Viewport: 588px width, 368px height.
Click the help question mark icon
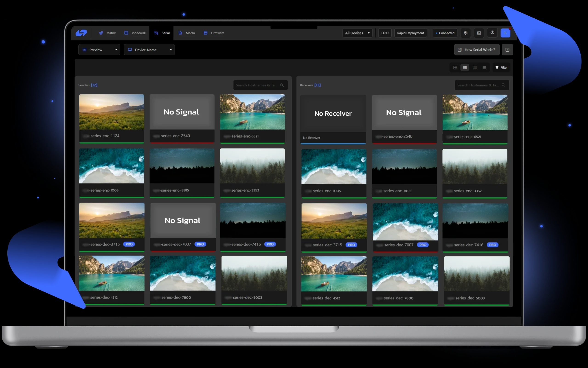(x=492, y=33)
